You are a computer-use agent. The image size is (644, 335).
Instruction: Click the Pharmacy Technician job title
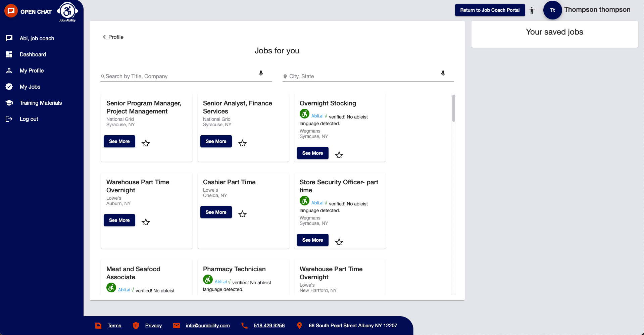click(x=234, y=269)
